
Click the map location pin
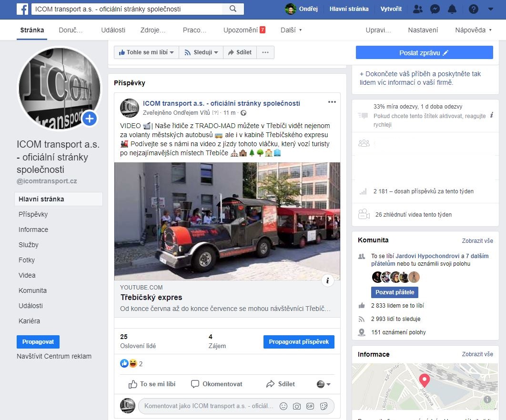(x=425, y=380)
